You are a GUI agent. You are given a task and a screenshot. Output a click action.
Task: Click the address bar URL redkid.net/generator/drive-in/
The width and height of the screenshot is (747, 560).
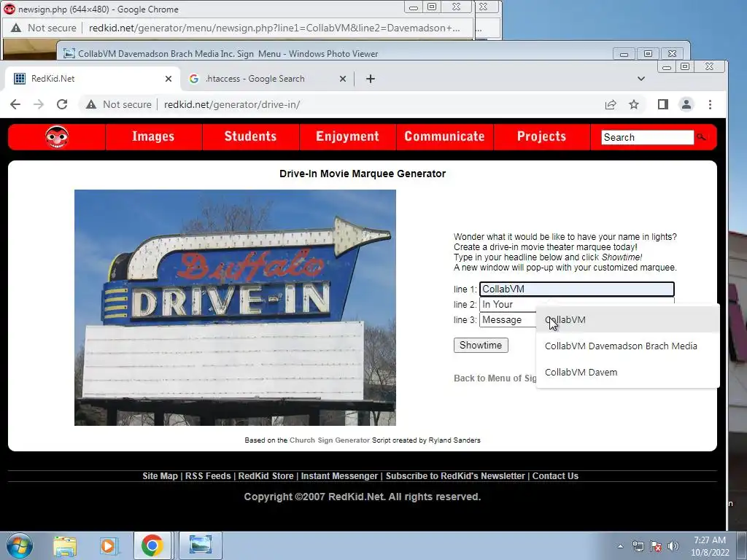[x=232, y=104]
